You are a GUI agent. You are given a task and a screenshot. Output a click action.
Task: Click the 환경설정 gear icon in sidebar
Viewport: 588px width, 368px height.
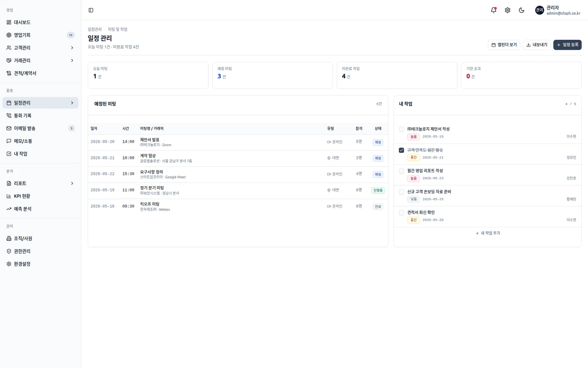coord(9,264)
